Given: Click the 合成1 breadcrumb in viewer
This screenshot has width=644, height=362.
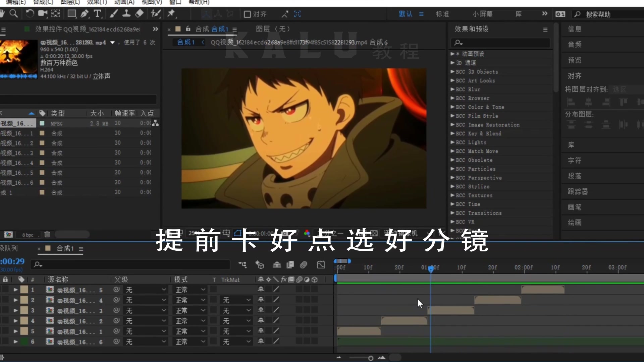Looking at the screenshot, I should click(x=186, y=42).
